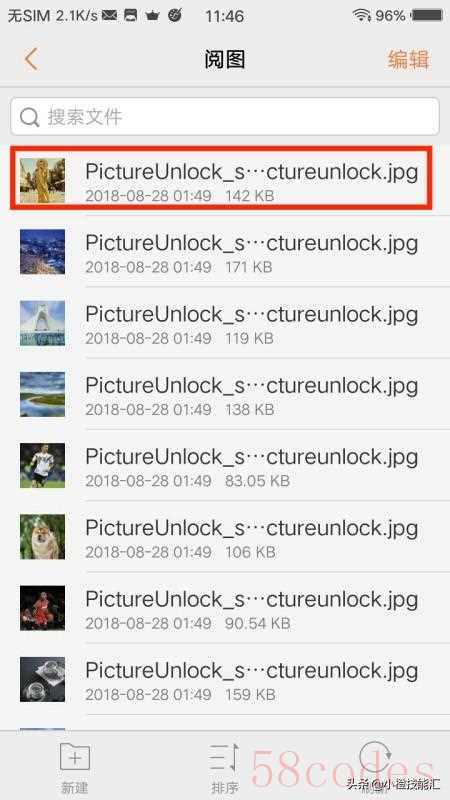
Task: Open the 106 KB PictureUnlock file
Action: (225, 537)
